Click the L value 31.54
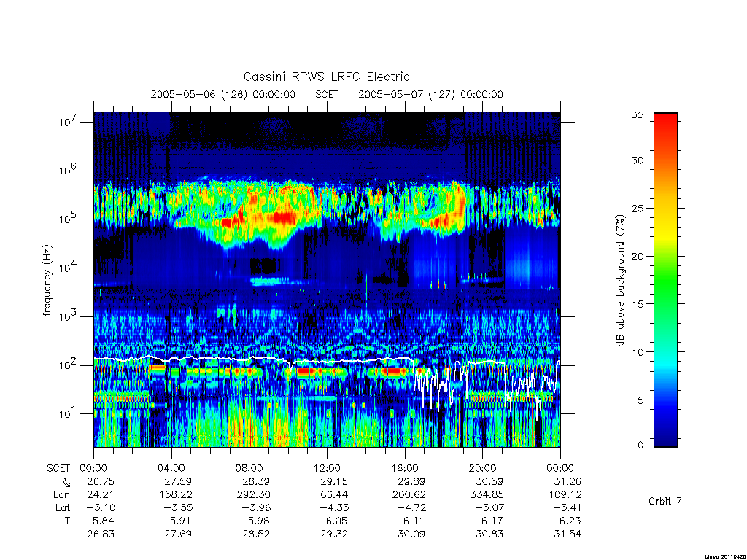747x560 pixels. tap(568, 534)
